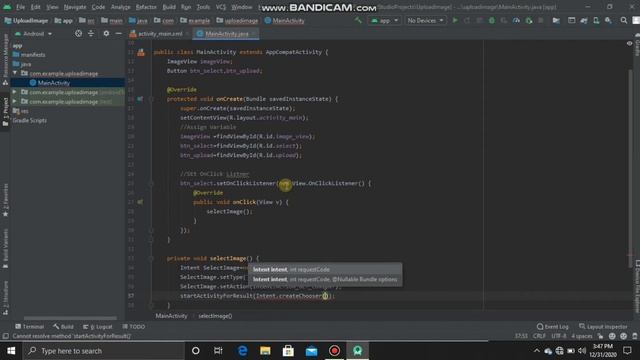
Task: Click the override gutter icon beside onCreate
Action: pos(140,99)
